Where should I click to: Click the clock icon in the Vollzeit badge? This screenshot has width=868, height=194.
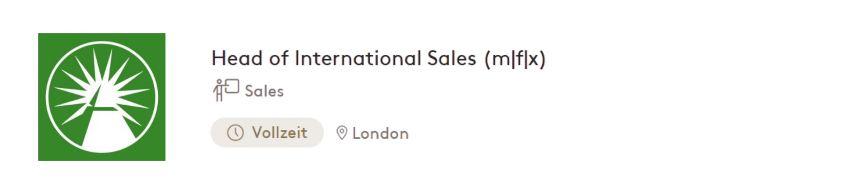pos(235,133)
